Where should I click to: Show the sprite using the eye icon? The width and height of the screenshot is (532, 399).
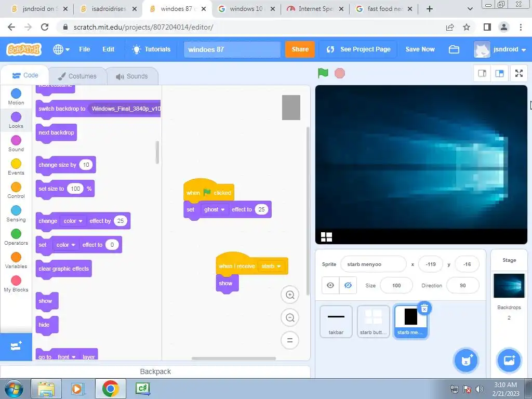[330, 285]
